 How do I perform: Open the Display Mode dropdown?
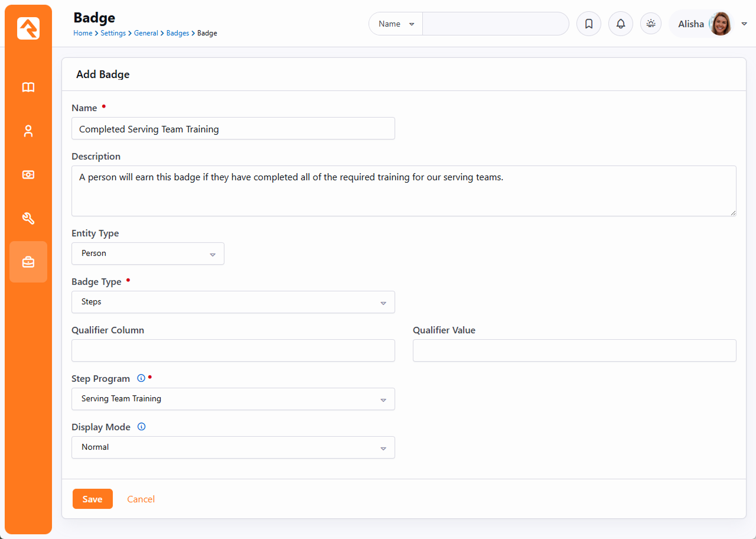(x=233, y=447)
